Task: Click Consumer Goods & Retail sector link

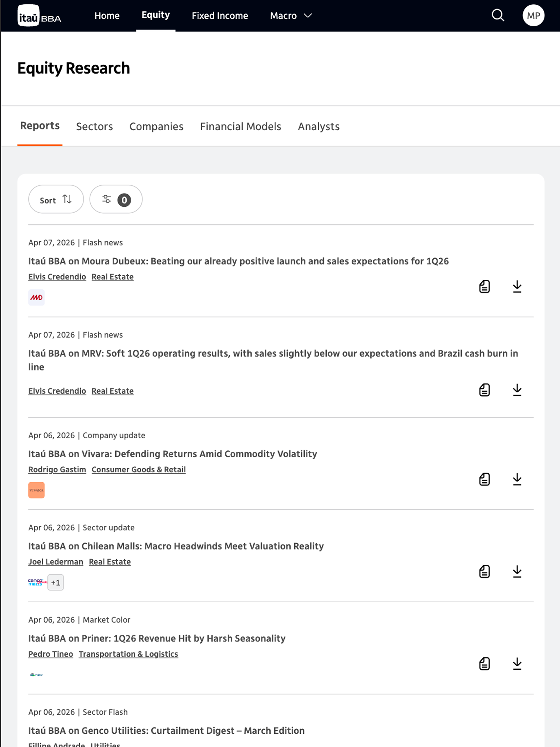Action: [x=139, y=469]
